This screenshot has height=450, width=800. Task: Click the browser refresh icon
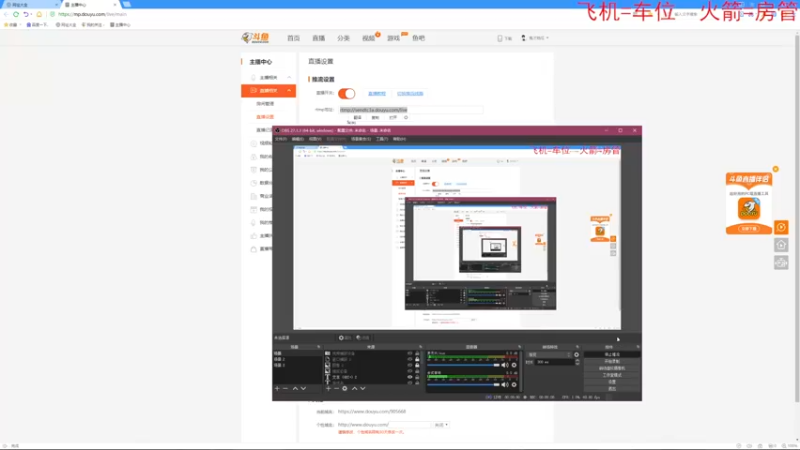(x=16, y=14)
